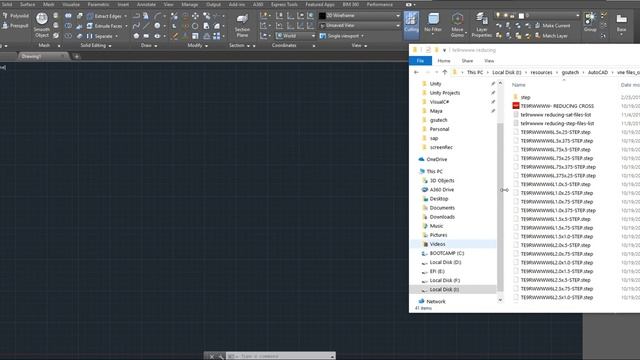Open Share tab in File Explorer
Viewport: 640px width, 360px height.
coord(467,61)
